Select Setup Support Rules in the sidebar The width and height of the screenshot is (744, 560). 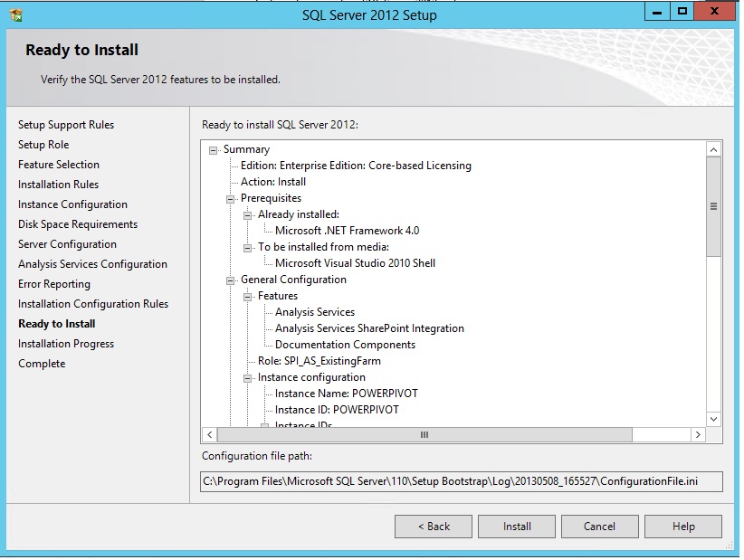coord(66,124)
